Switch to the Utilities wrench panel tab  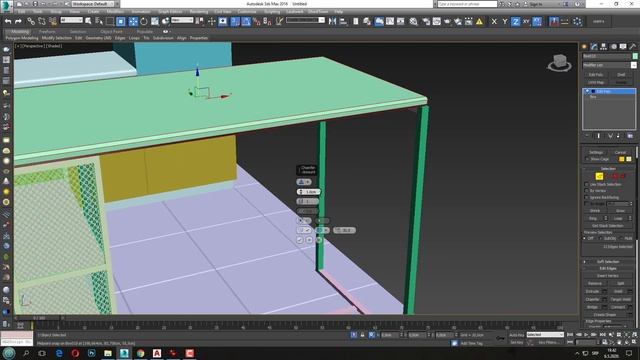tap(633, 47)
